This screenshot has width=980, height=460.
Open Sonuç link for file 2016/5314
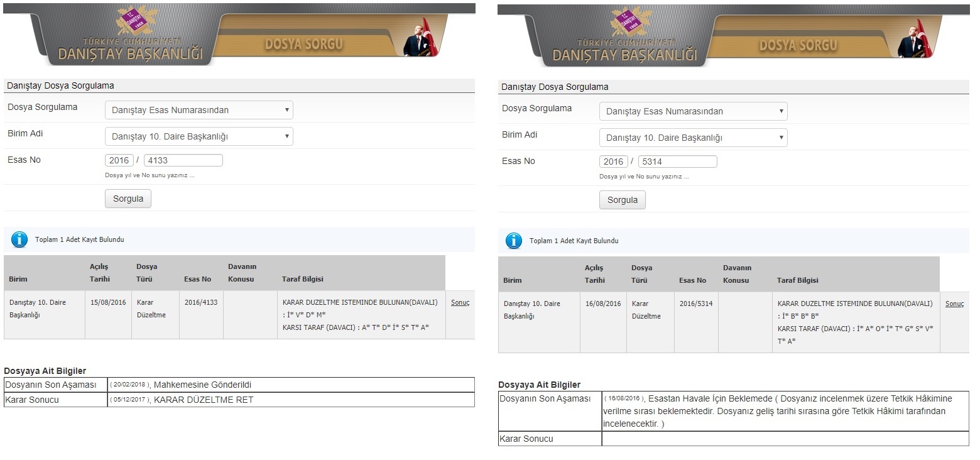point(954,304)
